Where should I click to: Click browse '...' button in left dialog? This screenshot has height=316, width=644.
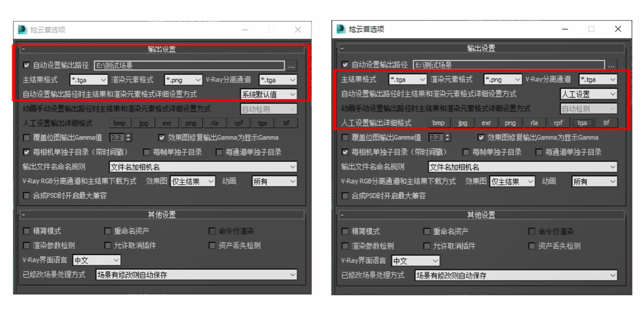tap(292, 65)
